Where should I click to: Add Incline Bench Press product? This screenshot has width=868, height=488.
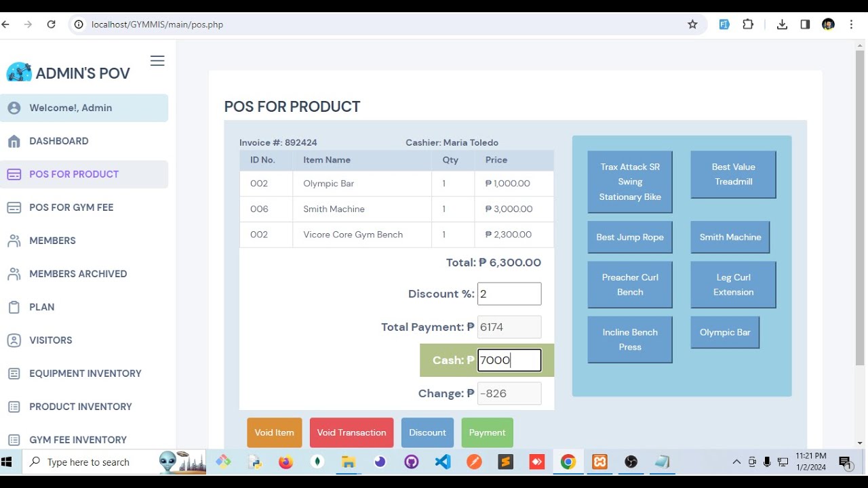(x=630, y=340)
